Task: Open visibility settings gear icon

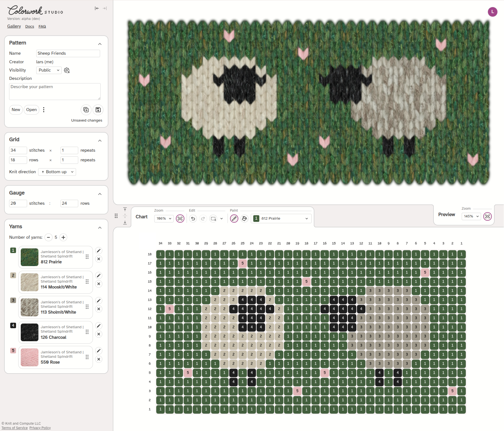Action: pyautogui.click(x=67, y=70)
